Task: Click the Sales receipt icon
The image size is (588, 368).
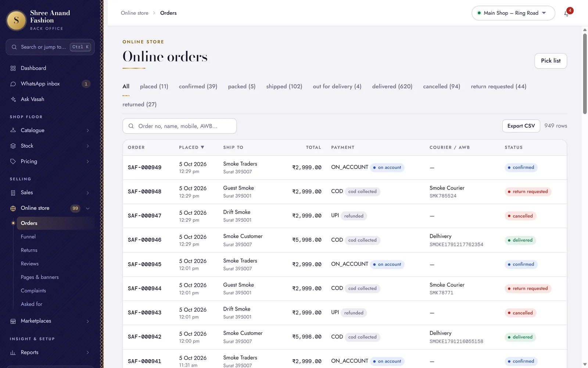Action: (x=13, y=193)
